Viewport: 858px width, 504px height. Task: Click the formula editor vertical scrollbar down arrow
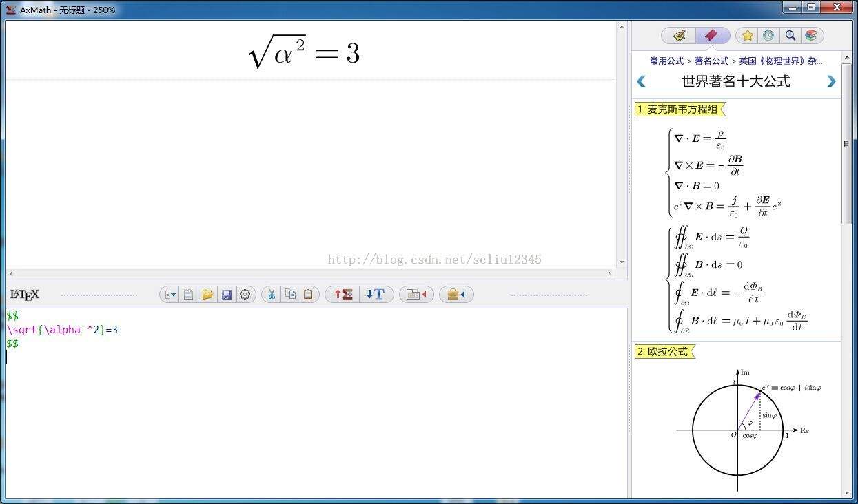click(622, 262)
